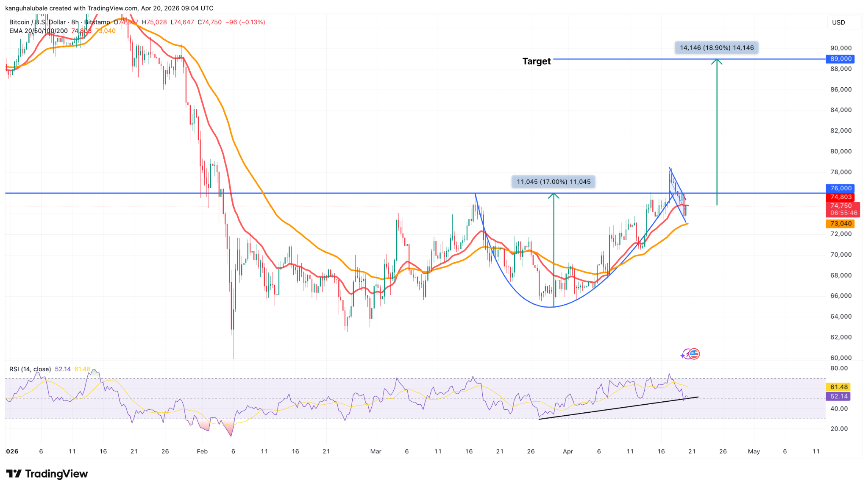Screen dimensions: 868x489
Task: Click the Target text annotation on the chart
Action: pyautogui.click(x=536, y=61)
